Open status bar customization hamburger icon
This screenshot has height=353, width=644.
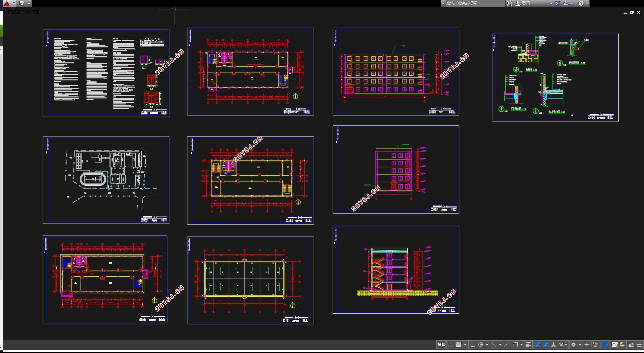[x=640, y=345]
